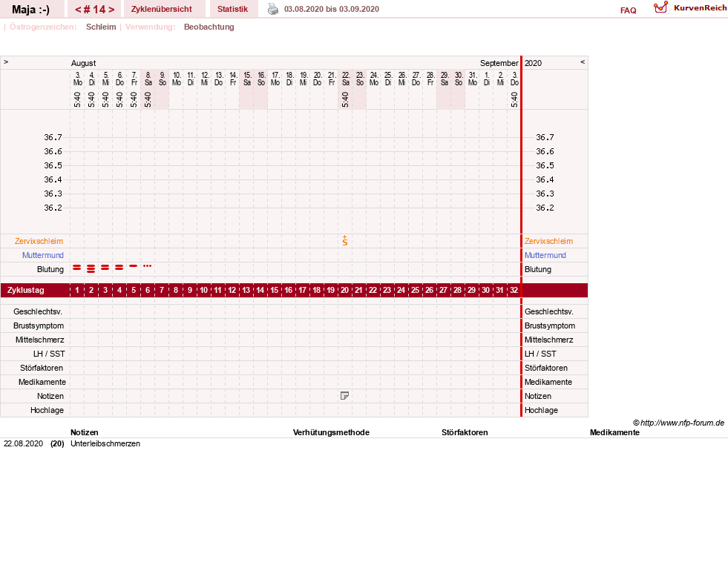Click the Unterleibschmerzen note text
The height and width of the screenshot is (565, 728).
click(x=105, y=443)
